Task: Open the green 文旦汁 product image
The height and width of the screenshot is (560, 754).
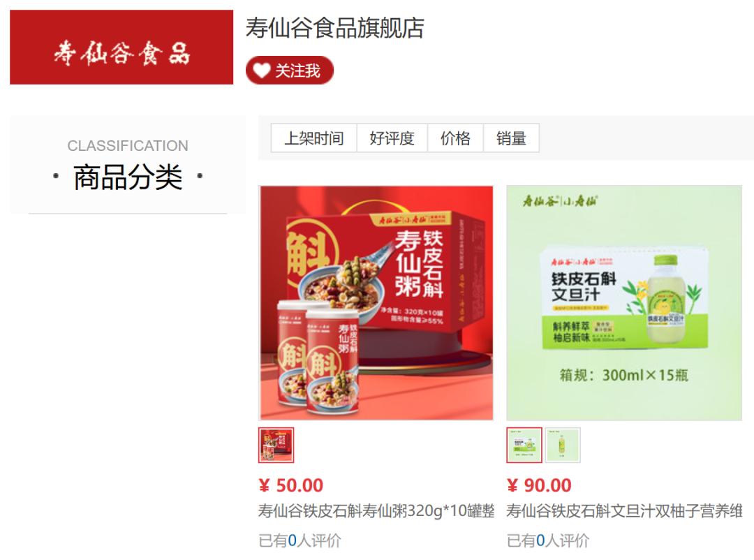Action: click(x=624, y=303)
